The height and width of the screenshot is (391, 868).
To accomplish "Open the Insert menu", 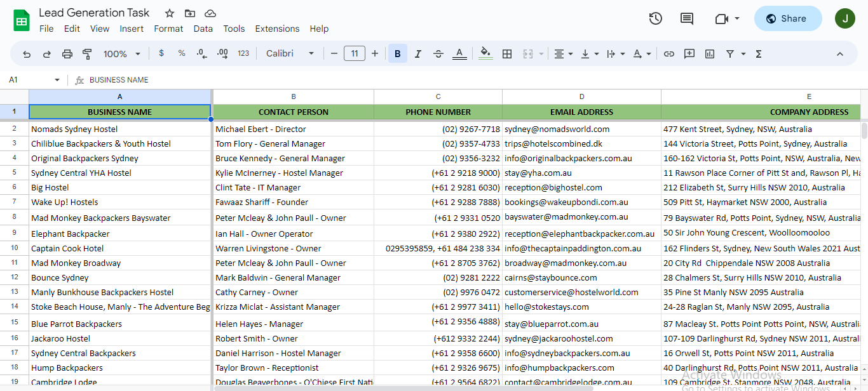I will pyautogui.click(x=132, y=29).
